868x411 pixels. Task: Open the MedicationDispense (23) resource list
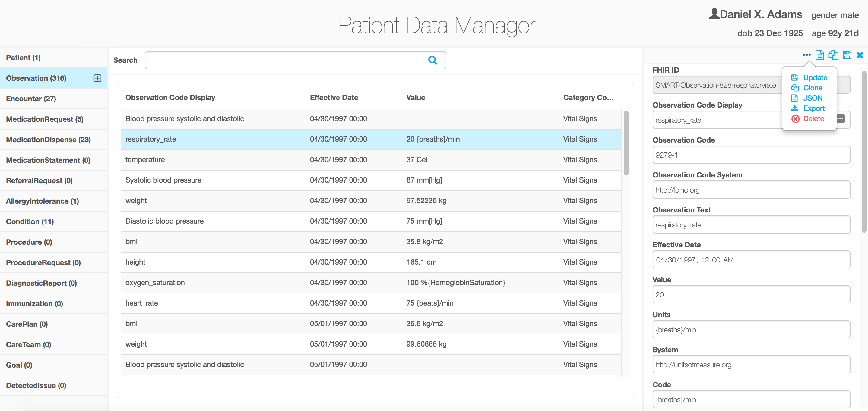coord(48,140)
